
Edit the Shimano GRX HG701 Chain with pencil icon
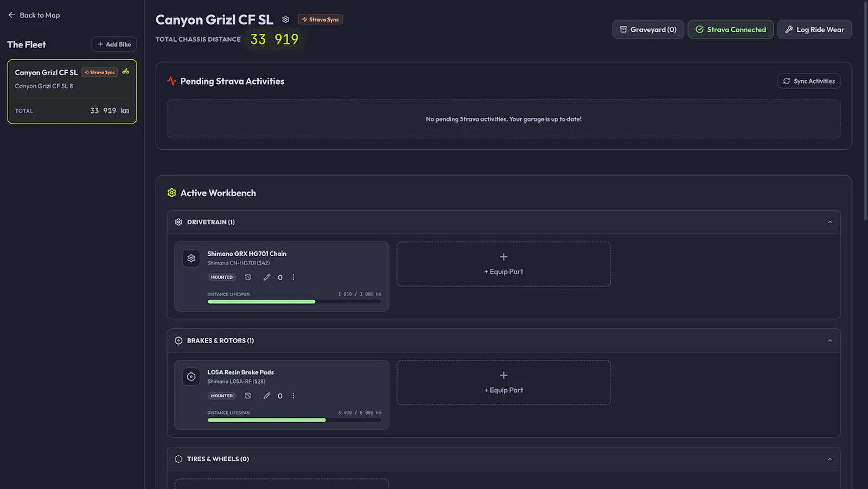point(267,277)
